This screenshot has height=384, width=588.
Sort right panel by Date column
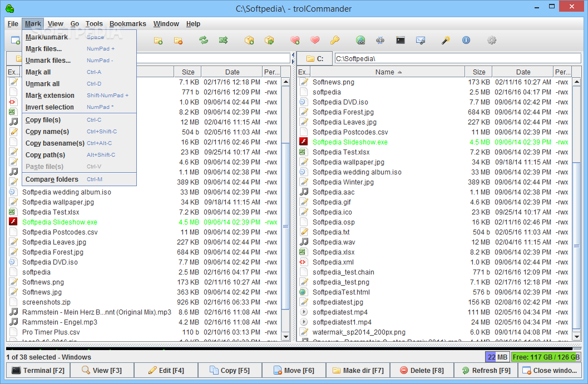coord(523,72)
